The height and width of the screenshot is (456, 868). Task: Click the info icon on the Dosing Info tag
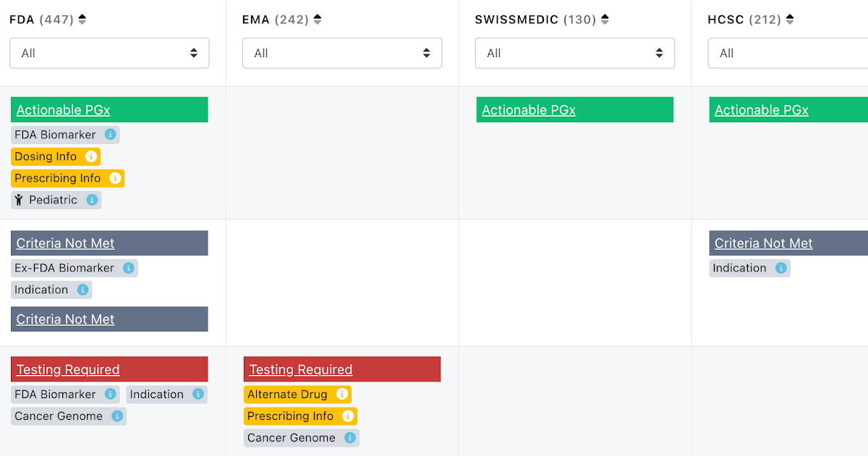91,156
